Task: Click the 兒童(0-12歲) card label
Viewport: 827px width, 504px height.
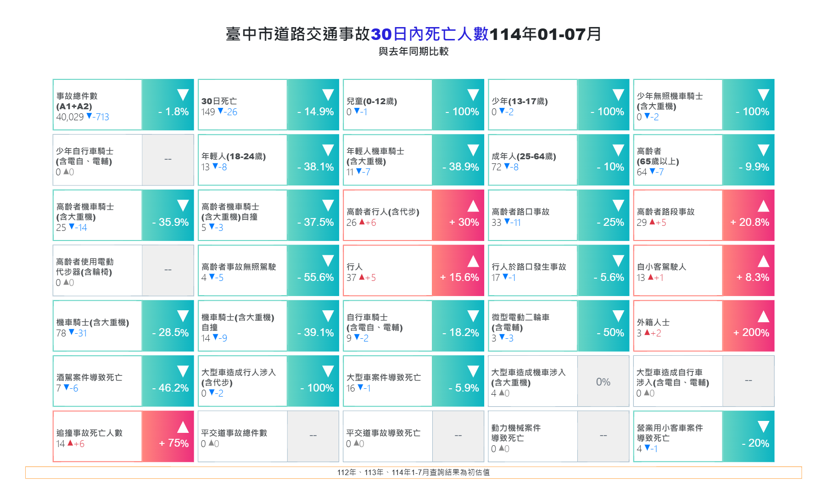Action: (371, 101)
